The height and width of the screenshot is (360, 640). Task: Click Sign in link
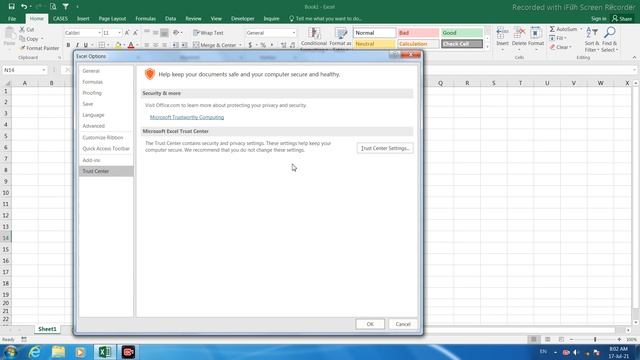598,19
